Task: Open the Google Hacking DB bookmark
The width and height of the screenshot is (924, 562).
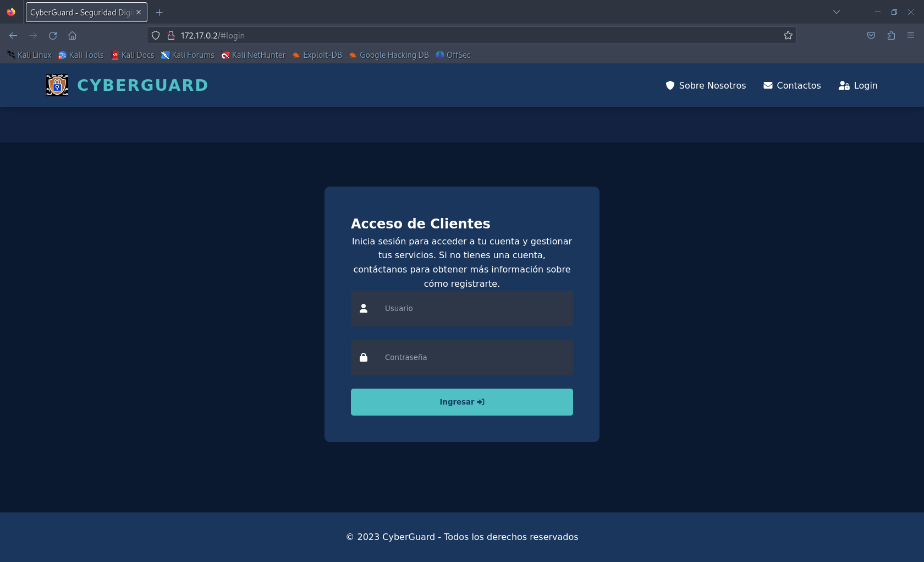Action: [388, 55]
